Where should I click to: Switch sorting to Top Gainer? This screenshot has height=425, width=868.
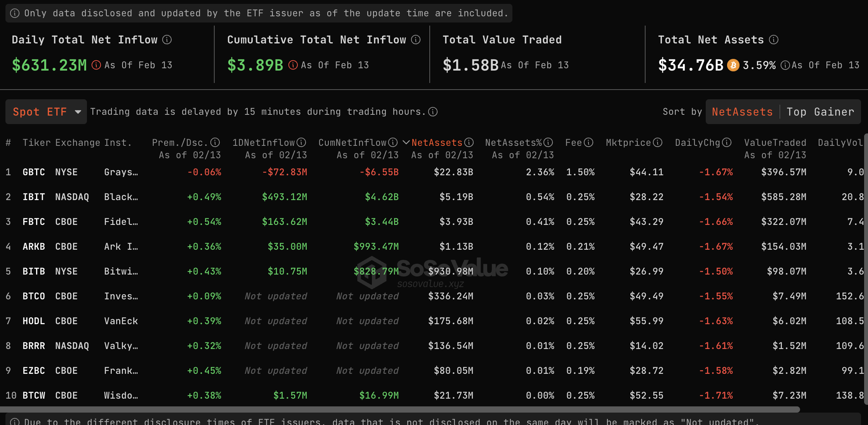point(820,112)
